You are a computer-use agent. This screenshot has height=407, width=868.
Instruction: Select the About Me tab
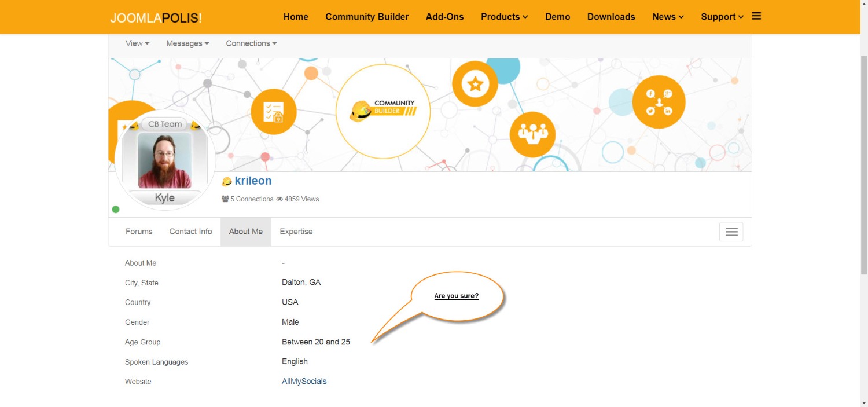click(245, 232)
